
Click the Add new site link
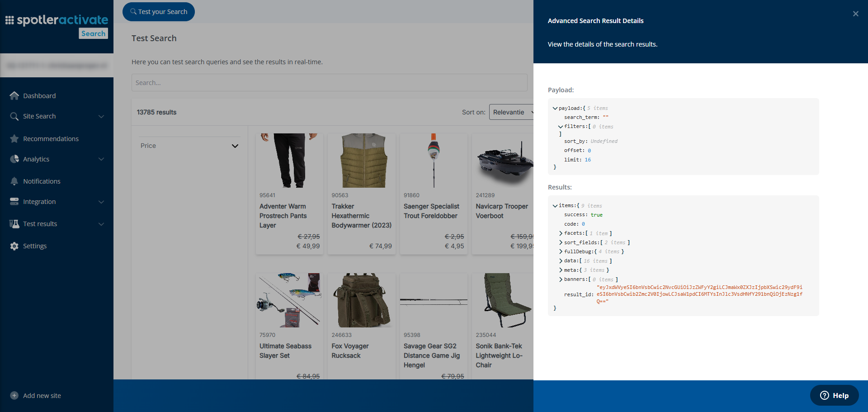click(42, 396)
